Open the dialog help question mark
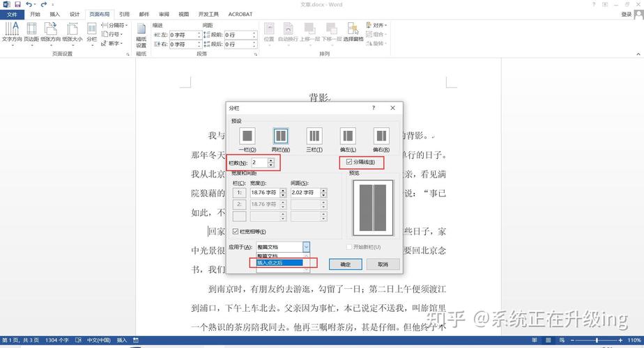 374,108
